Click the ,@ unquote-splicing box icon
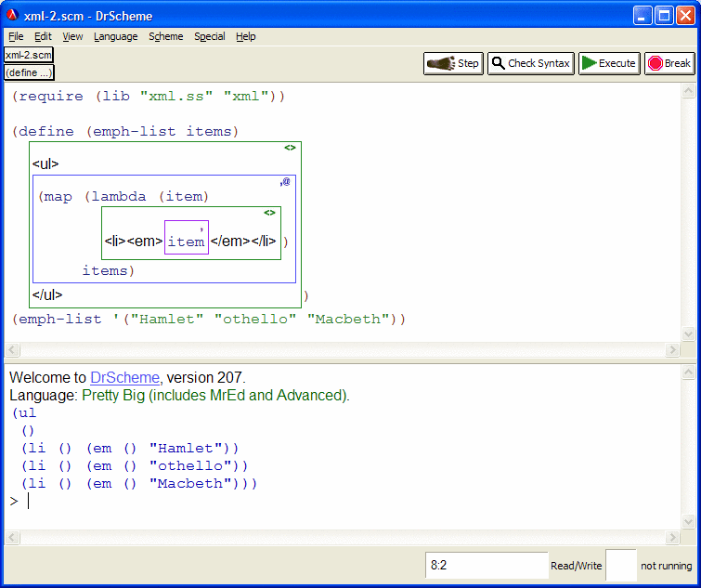701x588 pixels. (x=285, y=181)
